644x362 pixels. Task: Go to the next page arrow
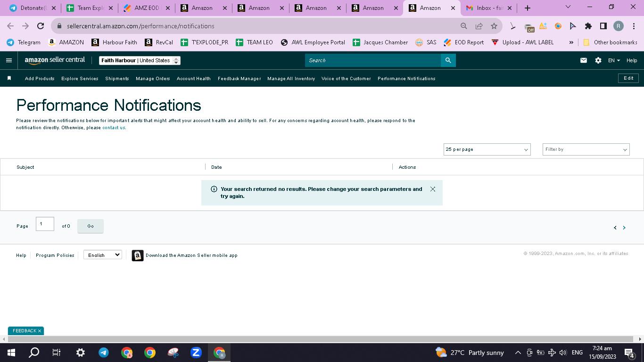pos(624,228)
